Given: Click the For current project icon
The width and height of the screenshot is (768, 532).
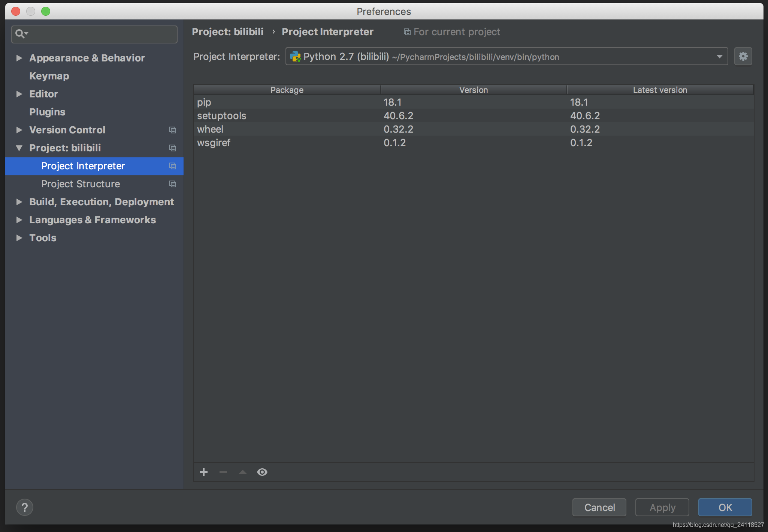Looking at the screenshot, I should pos(407,32).
